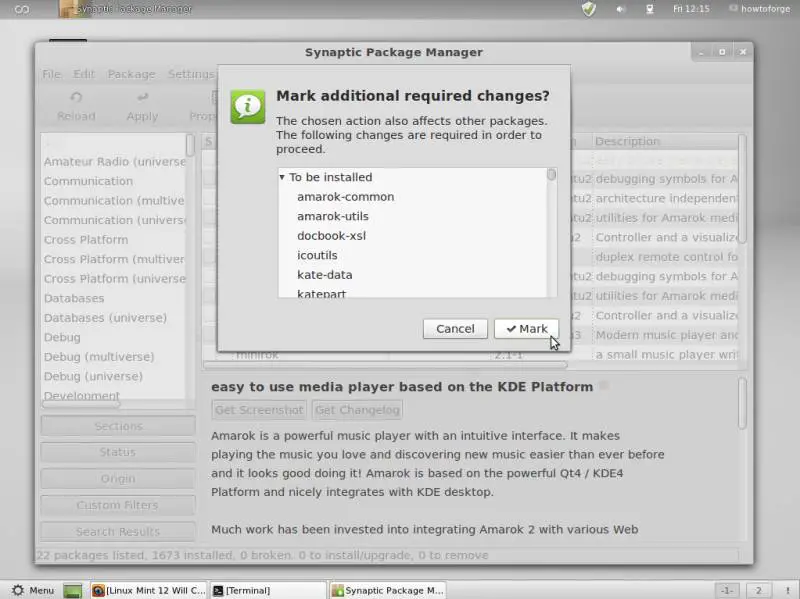Viewport: 800px width, 599px height.
Task: Select the 'duplex remote control fo' package row
Action: pos(666,257)
